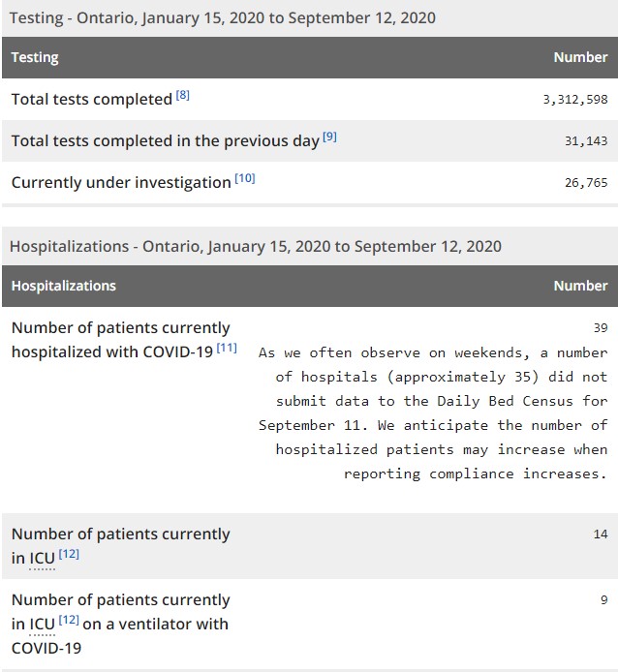This screenshot has height=672, width=618.
Task: Click the ICU abbreviation in the ventilator row
Action: 43,624
